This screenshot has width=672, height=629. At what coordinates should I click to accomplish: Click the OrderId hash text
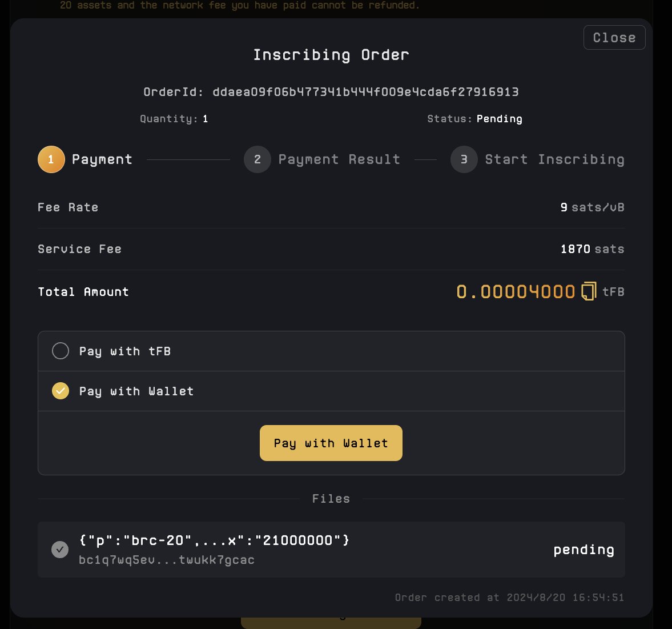tap(365, 92)
